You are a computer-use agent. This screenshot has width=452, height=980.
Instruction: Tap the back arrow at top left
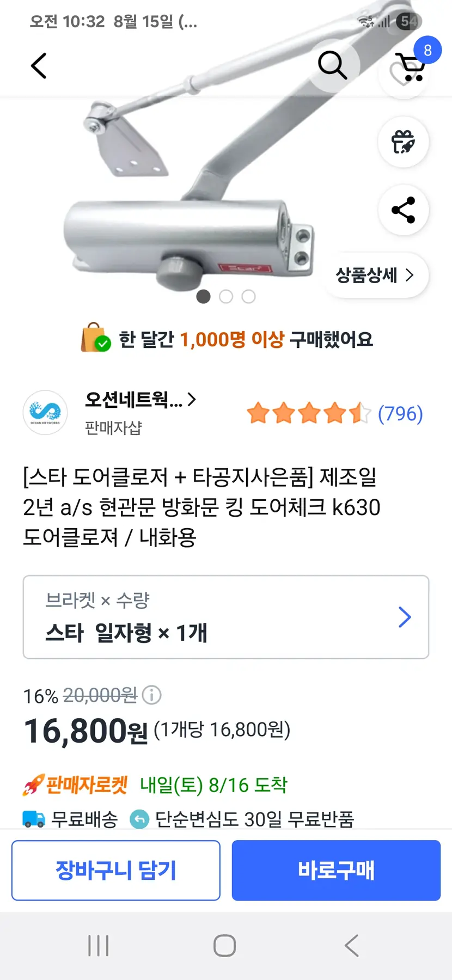pos(38,66)
